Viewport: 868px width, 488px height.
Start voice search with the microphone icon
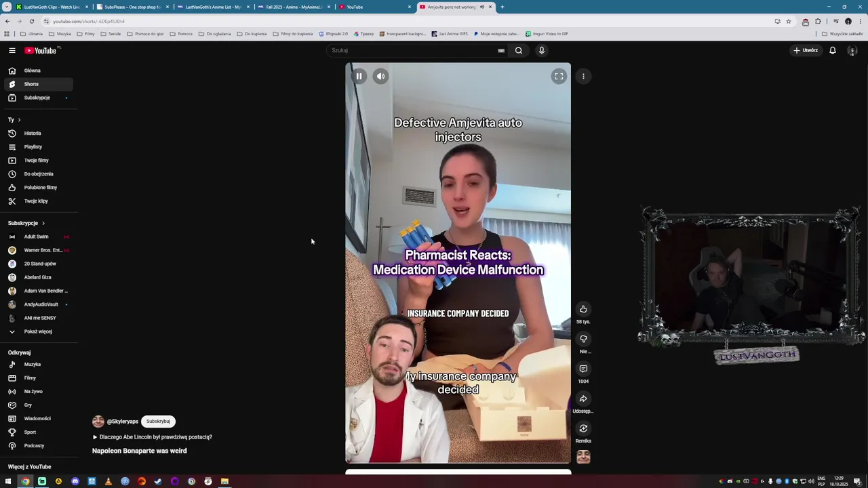pos(541,50)
